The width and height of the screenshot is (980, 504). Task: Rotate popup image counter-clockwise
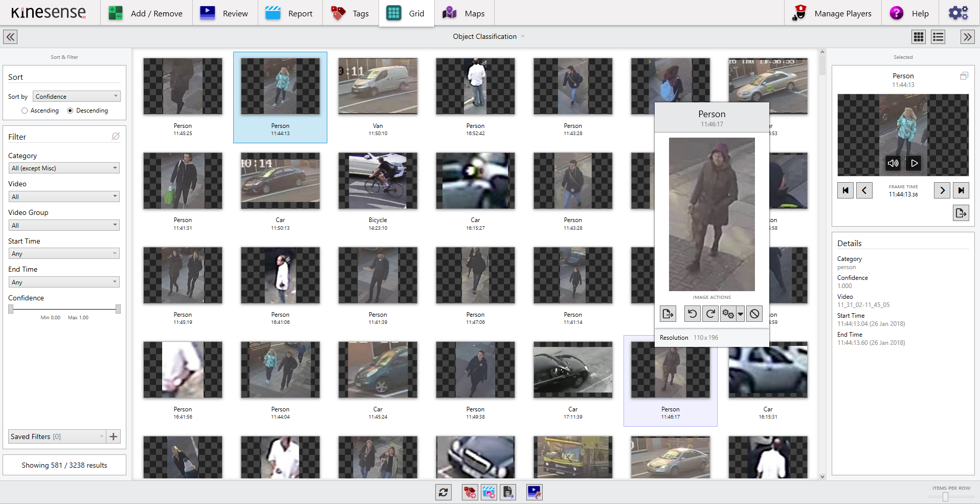(693, 314)
